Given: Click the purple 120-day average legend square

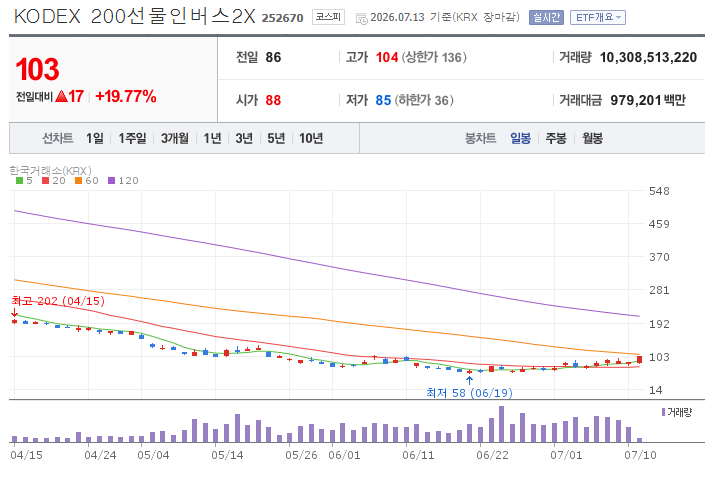Looking at the screenshot, I should [x=112, y=181].
